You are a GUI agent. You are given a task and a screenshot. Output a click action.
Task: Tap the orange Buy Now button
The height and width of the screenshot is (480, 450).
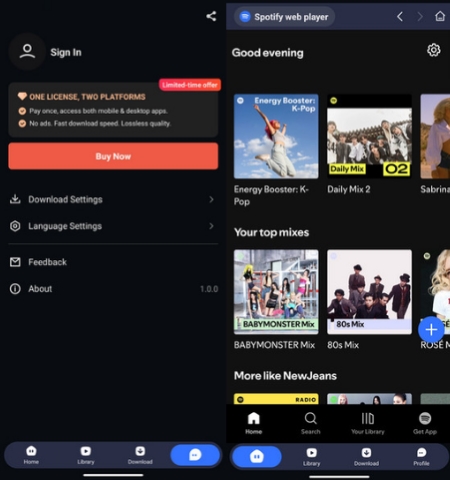pos(113,156)
